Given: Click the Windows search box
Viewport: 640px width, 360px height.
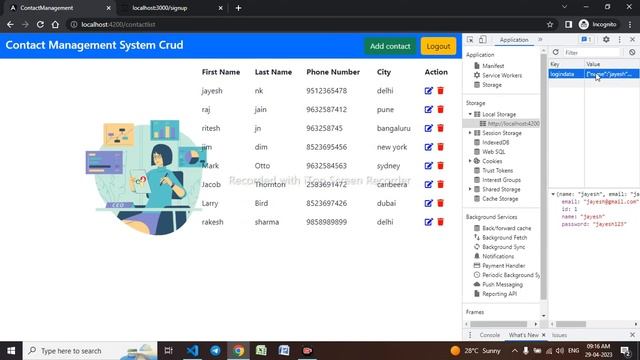Looking at the screenshot, I should pos(90,351).
